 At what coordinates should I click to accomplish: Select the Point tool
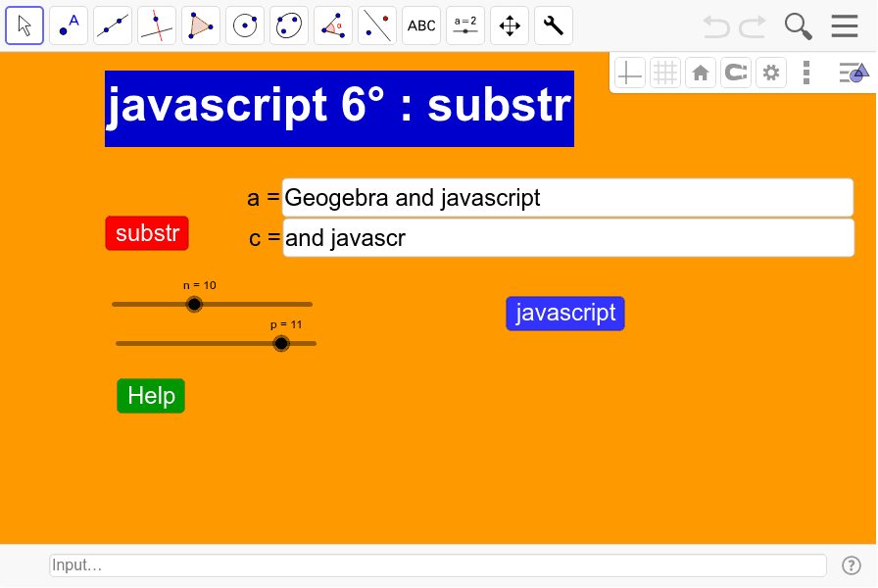(68, 25)
